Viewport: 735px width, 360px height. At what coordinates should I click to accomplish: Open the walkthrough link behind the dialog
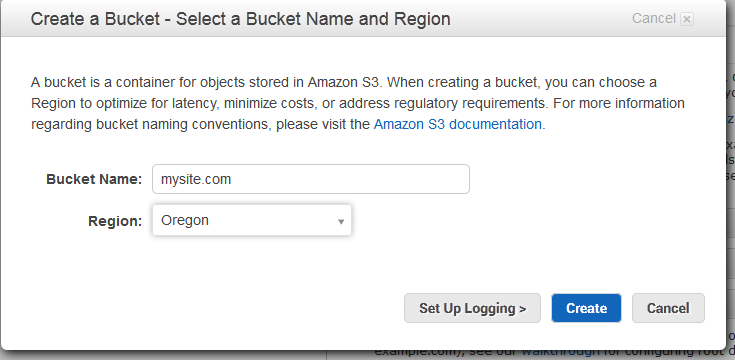pyautogui.click(x=560, y=352)
